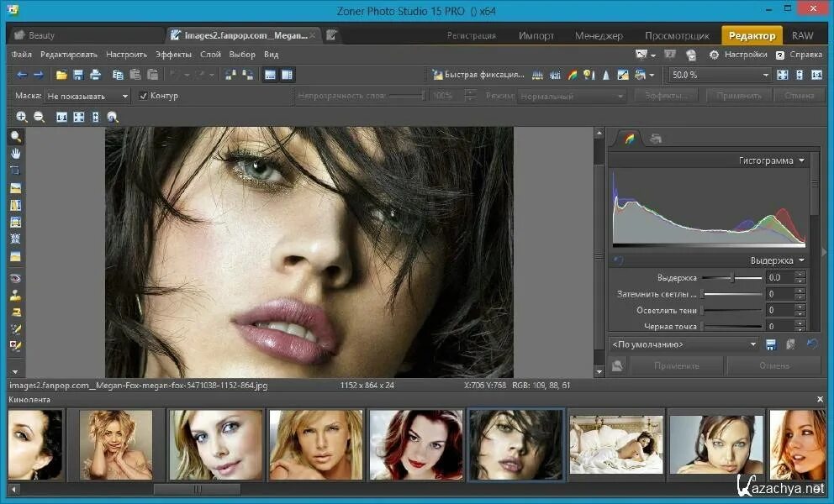Select the healing brush with red cross
The height and width of the screenshot is (504, 834).
pos(15,346)
